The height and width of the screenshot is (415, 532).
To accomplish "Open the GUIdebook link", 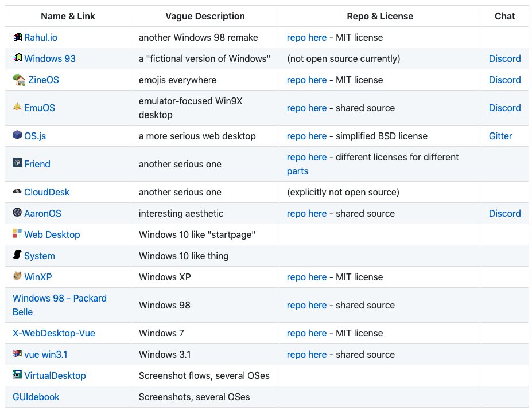I will (36, 397).
